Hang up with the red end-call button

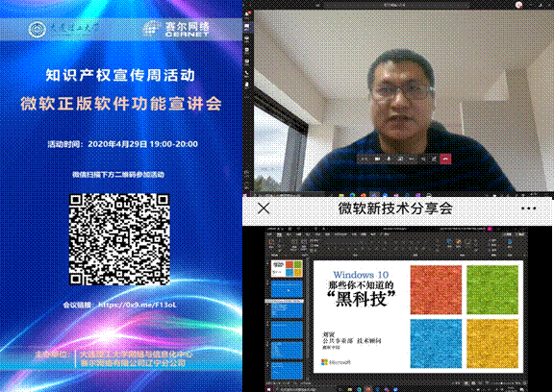click(445, 159)
